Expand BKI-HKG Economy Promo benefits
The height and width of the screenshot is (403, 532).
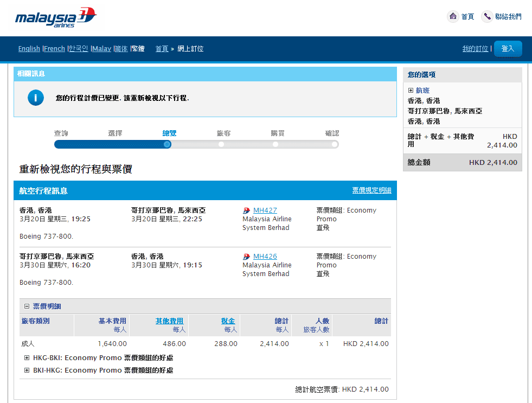(27, 370)
